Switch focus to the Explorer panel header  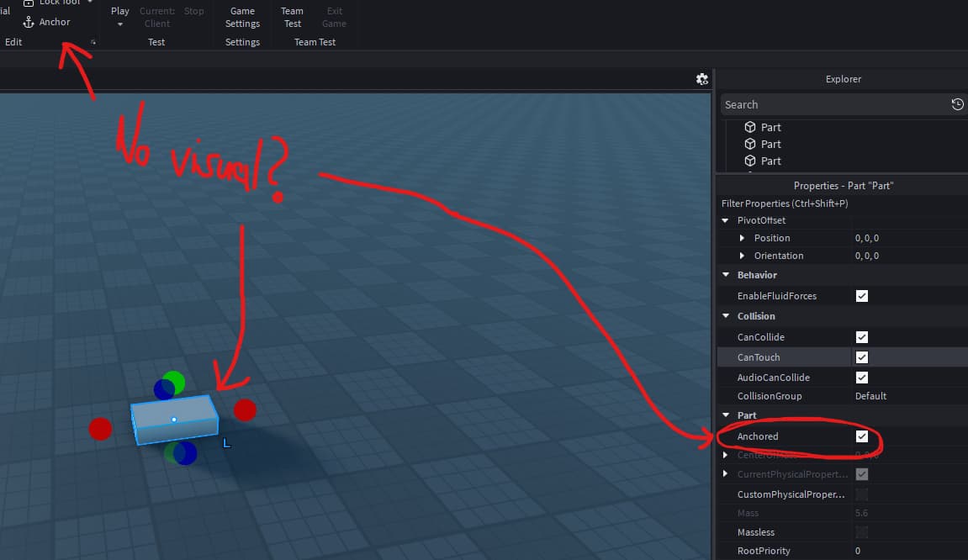tap(843, 78)
